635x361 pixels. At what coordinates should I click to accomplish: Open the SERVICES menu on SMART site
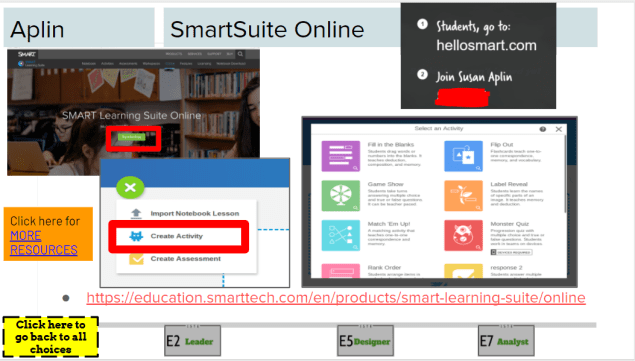195,54
